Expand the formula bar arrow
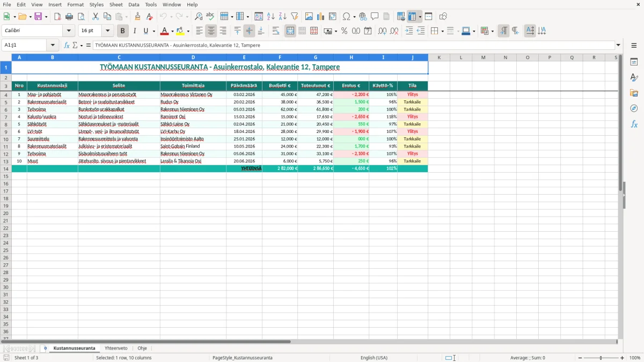Image resolution: width=644 pixels, height=362 pixels. (618, 46)
